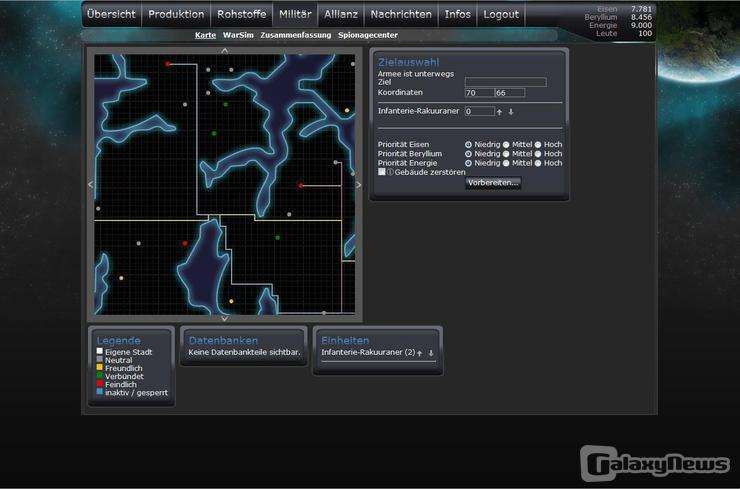Switch to the WarSim tab
Image resolution: width=740 pixels, height=489 pixels.
[x=237, y=35]
